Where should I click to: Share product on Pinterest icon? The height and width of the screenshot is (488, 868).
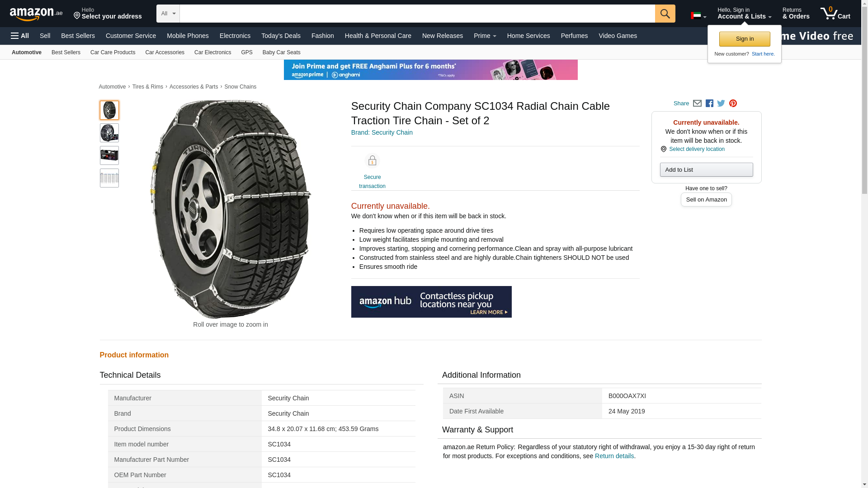click(x=733, y=103)
